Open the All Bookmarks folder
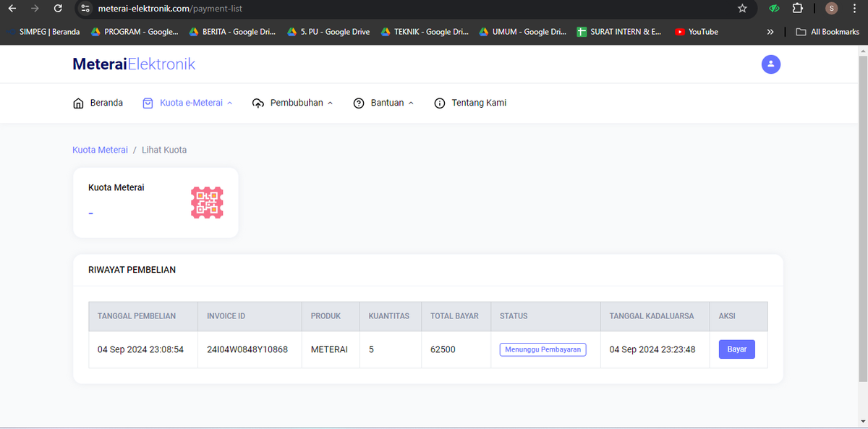Viewport: 868px width, 429px height. coord(827,32)
